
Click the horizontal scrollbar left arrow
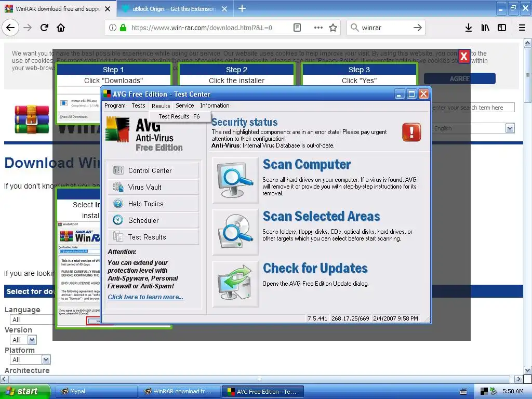[4, 379]
